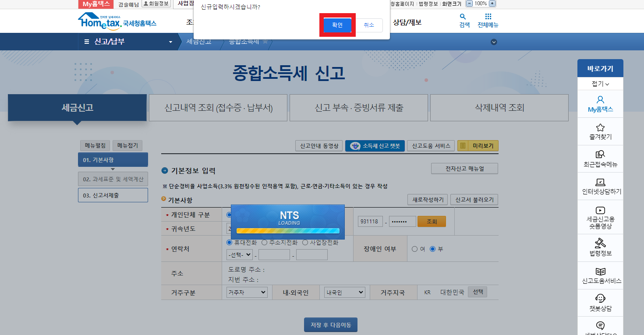Open the 내국인 dropdown
This screenshot has width=644, height=335.
(345, 292)
